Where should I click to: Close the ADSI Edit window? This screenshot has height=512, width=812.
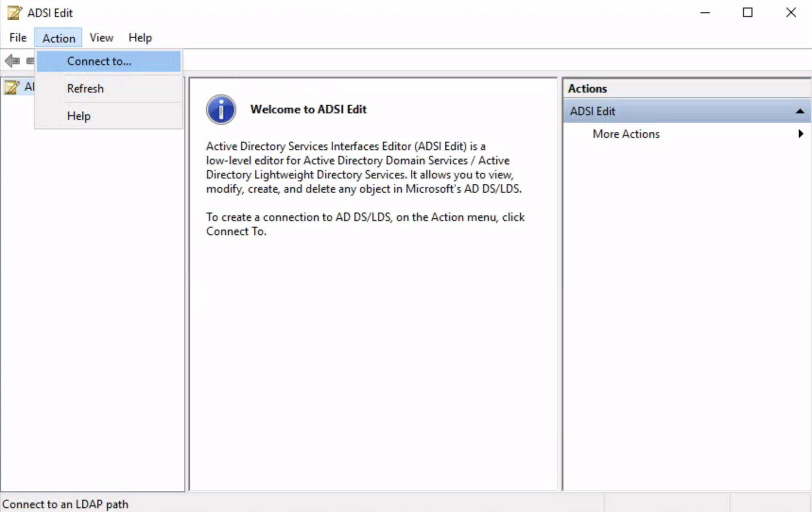(x=791, y=13)
